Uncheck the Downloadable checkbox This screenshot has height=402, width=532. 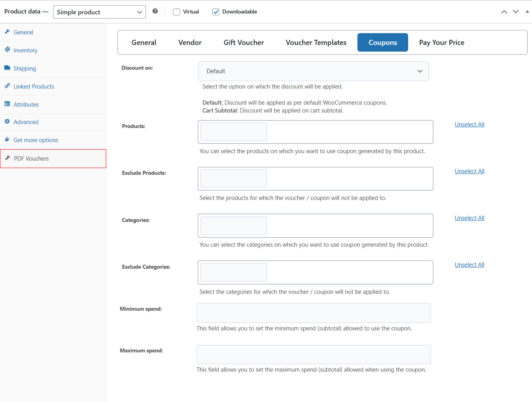(216, 12)
